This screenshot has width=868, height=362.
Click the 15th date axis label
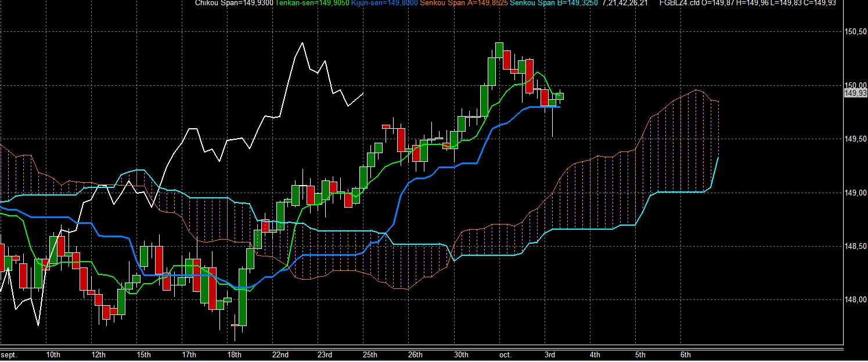tap(143, 354)
